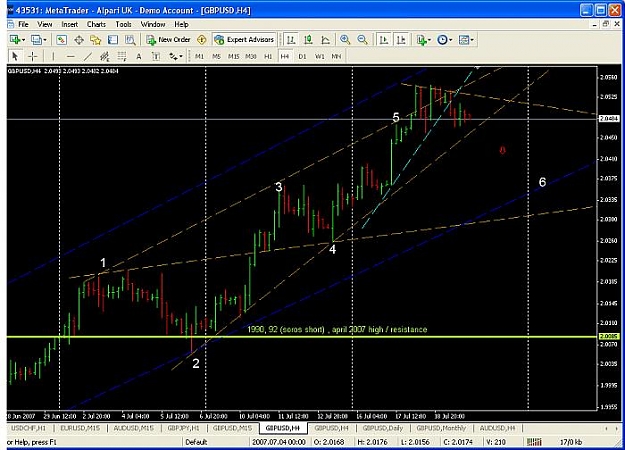Switch timeframe to M15
The image size is (625, 450).
tap(234, 56)
